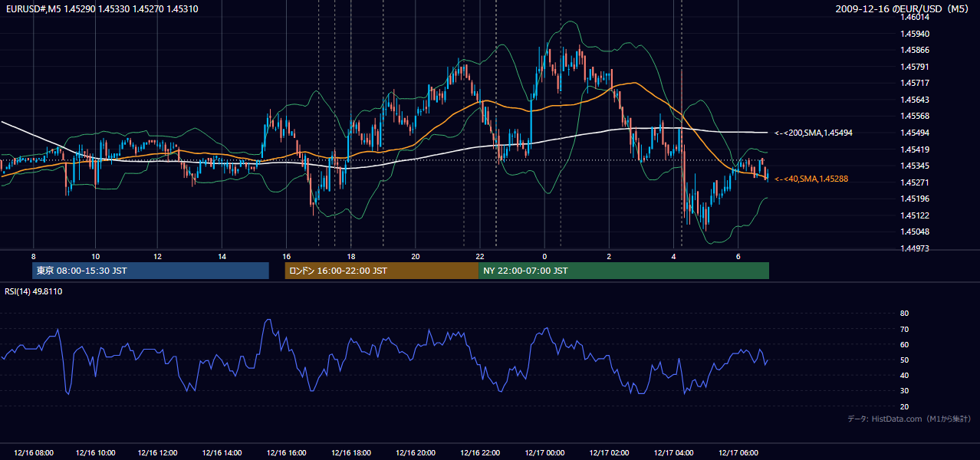The height and width of the screenshot is (460, 980).
Task: Click price axis label 1.45122
Action: 915,215
